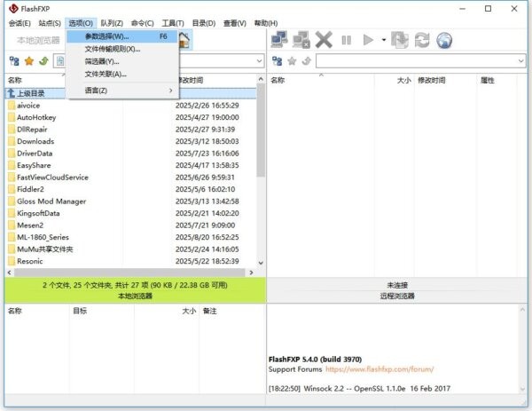
Task: Choose 筛选器(Y)... menu entry
Action: point(122,61)
